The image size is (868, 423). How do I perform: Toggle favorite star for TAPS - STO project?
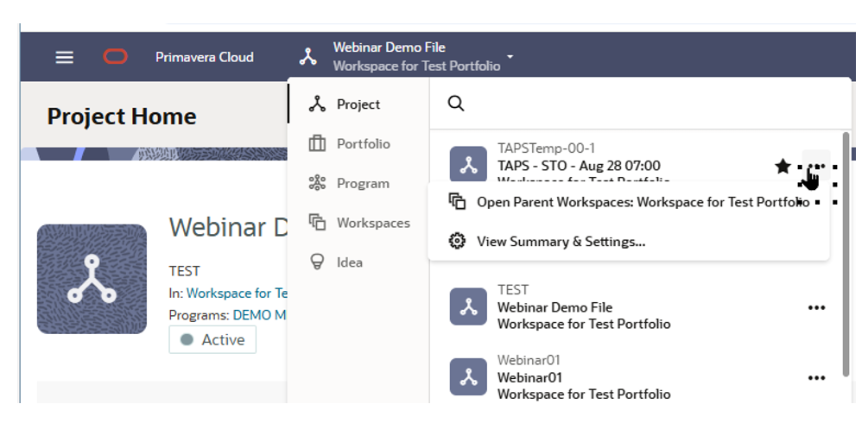pyautogui.click(x=782, y=166)
